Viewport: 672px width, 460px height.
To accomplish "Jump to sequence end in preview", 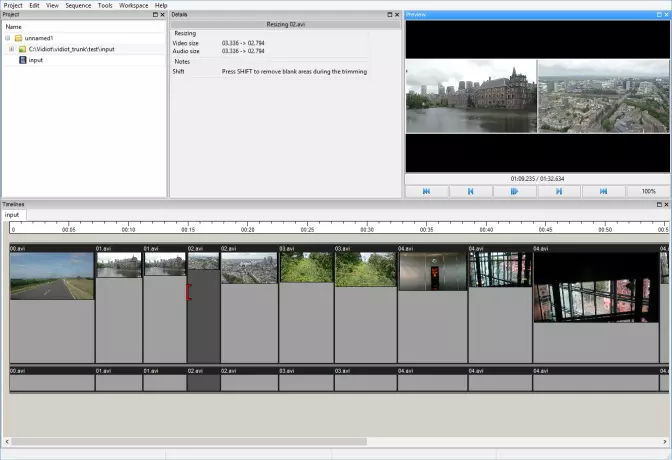I will [x=603, y=191].
